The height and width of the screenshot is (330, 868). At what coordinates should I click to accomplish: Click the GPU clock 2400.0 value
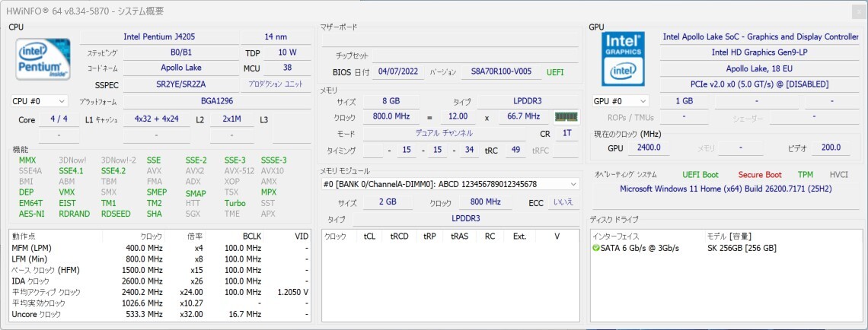pos(648,148)
